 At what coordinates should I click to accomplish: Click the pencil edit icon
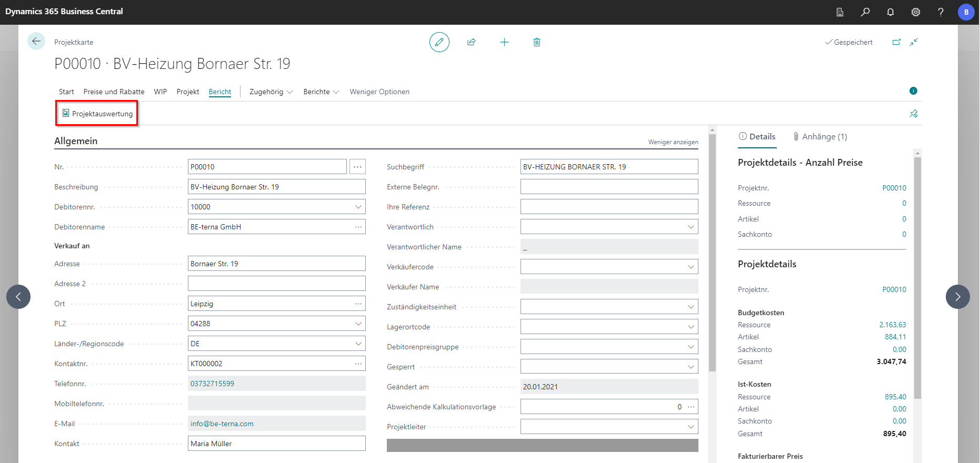click(x=439, y=42)
